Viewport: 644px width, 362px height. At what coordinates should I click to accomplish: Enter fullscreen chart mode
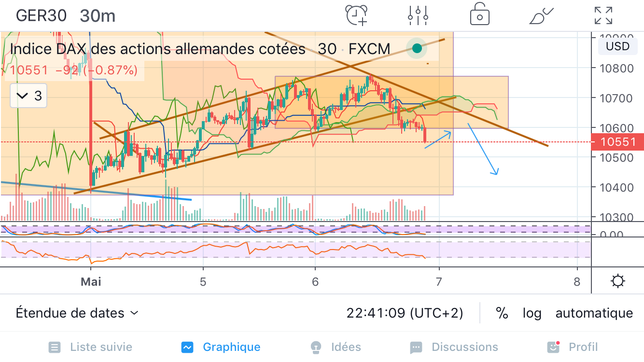click(x=603, y=15)
